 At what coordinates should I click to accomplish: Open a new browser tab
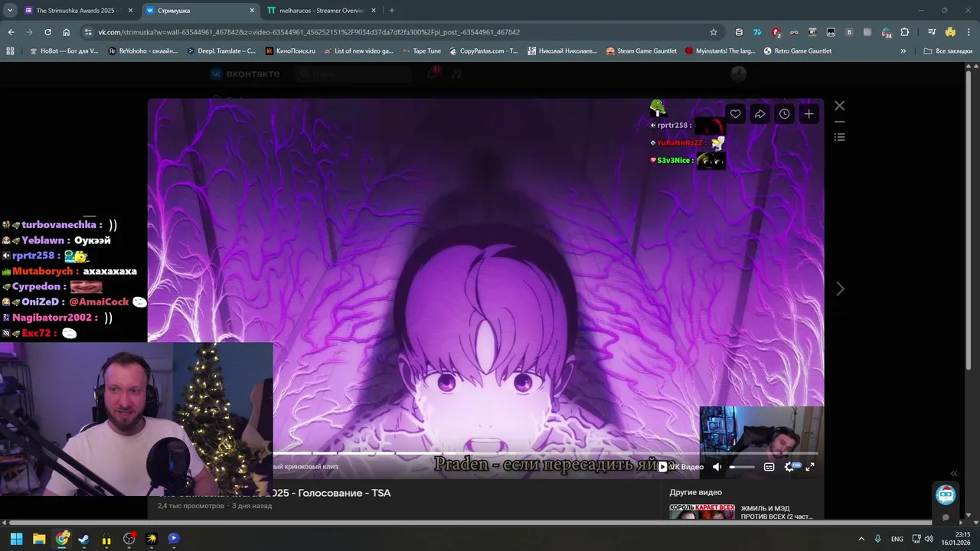tap(392, 11)
